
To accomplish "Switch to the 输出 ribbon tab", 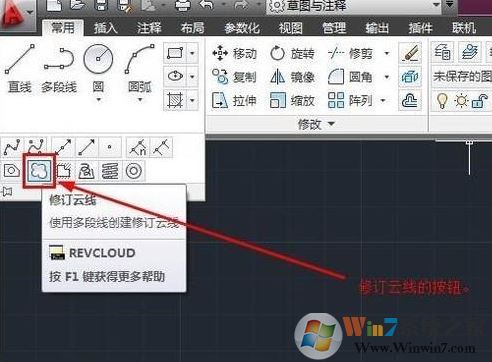I will (x=377, y=28).
